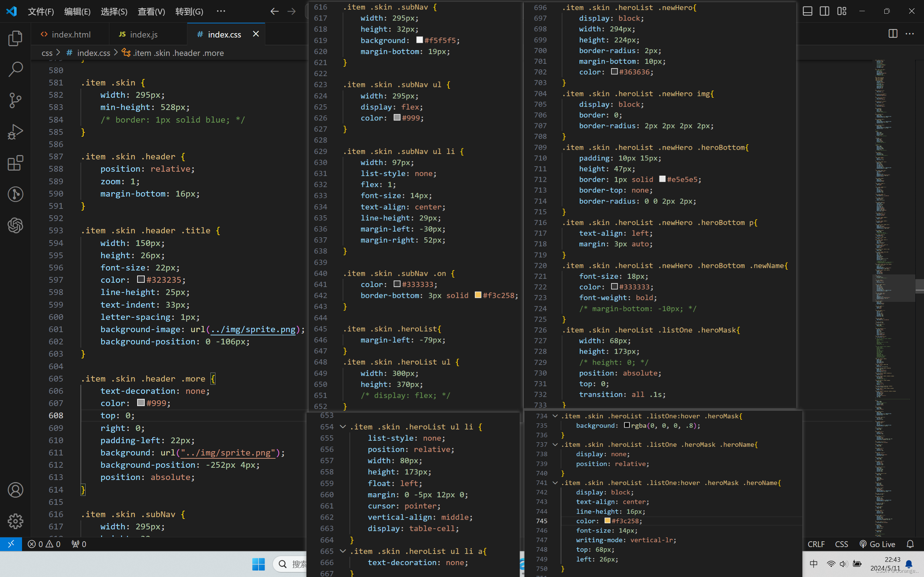
Task: Open the Search view in activity bar
Action: pos(15,70)
